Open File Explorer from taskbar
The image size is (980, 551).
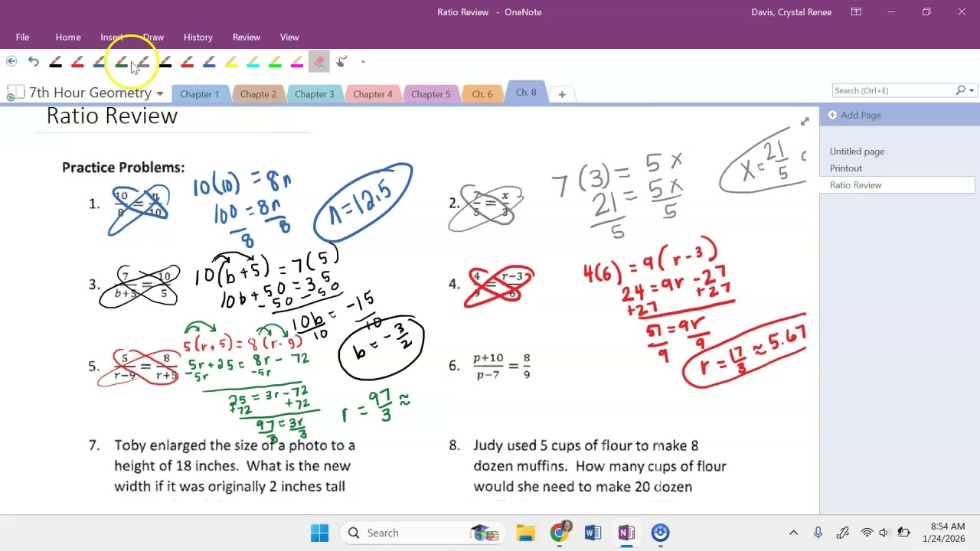(525, 533)
